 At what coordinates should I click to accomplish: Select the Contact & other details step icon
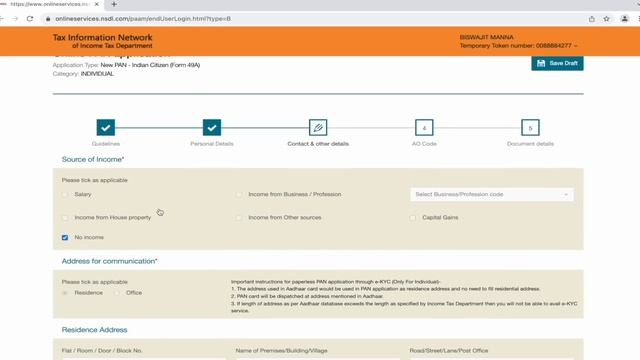(318, 127)
